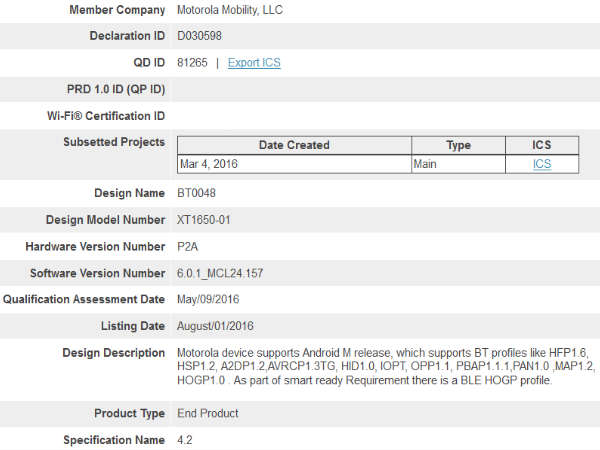Click the Specification Name value 4.2
Image resolution: width=600 pixels, height=450 pixels.
point(185,440)
